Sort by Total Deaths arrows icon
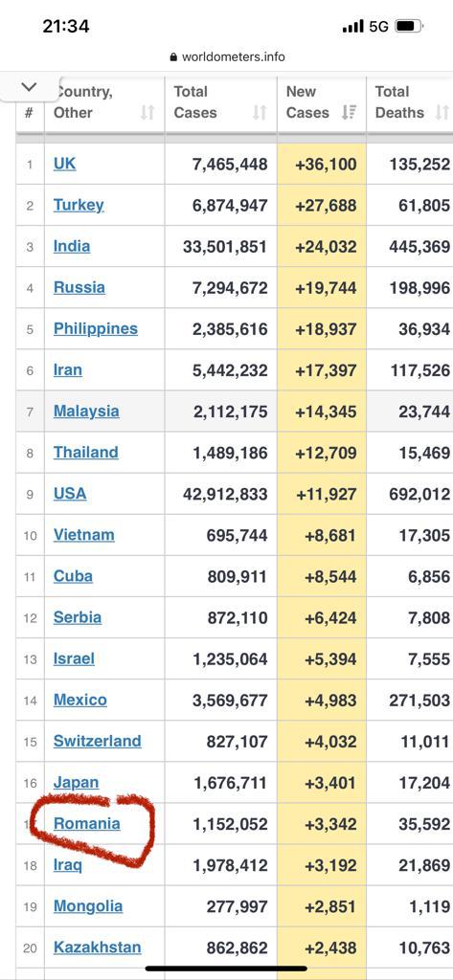Screen dimensions: 453x980 pos(442,113)
